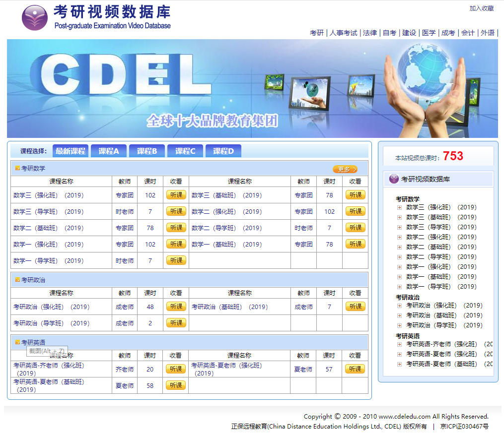
Task: Open sidebar link 考研英语-夏老师（基础班）
Action: coord(442,364)
